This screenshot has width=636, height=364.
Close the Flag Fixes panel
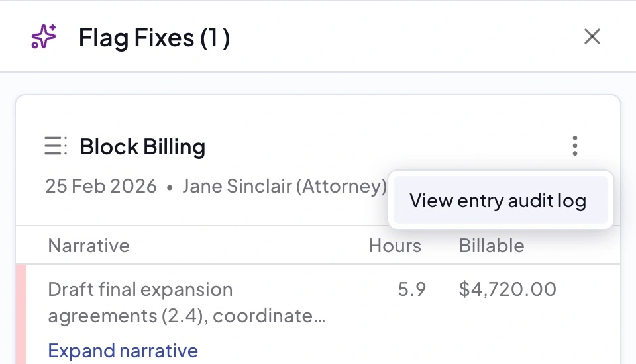(x=592, y=37)
